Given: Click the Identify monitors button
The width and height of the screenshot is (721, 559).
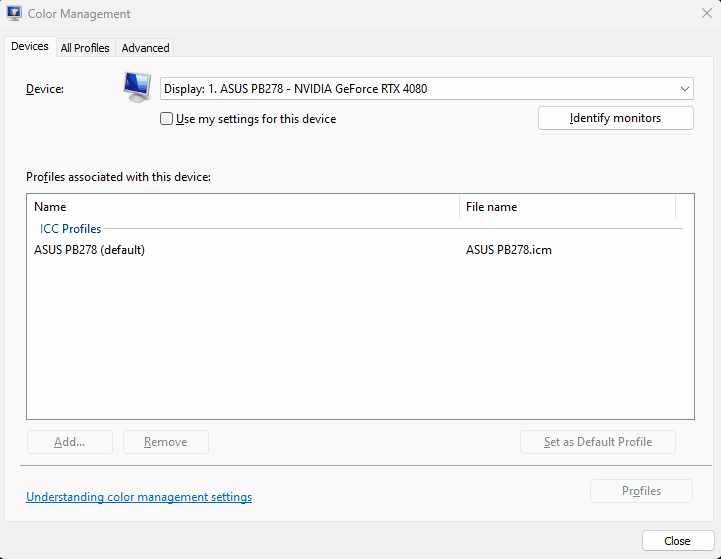Looking at the screenshot, I should (616, 118).
